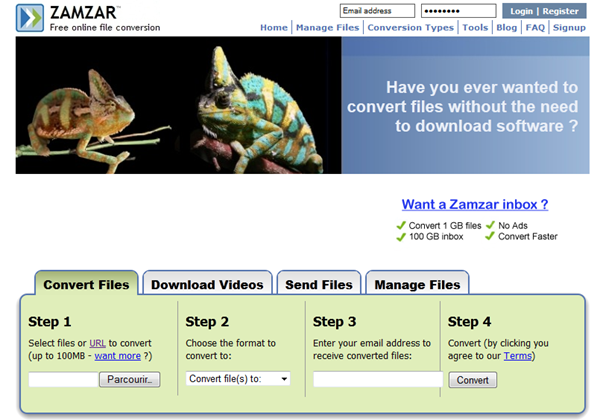The height and width of the screenshot is (420, 600).
Task: Click the Zamzar arrow logo icon
Action: [x=29, y=18]
